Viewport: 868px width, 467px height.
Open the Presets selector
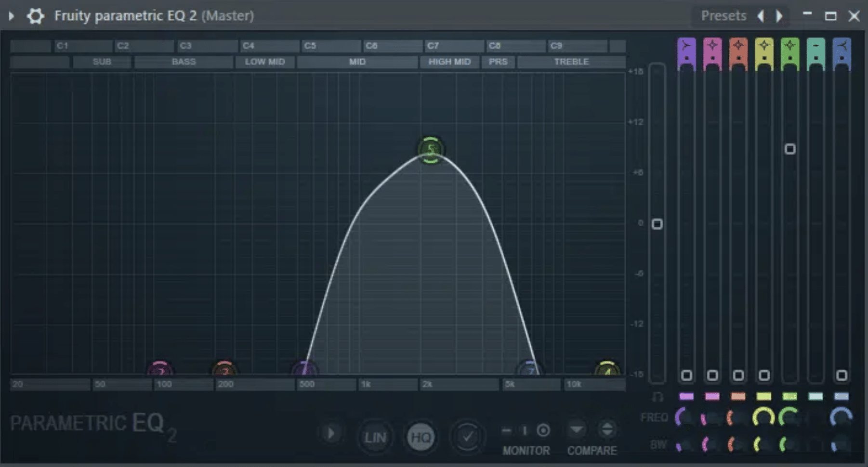coord(723,16)
